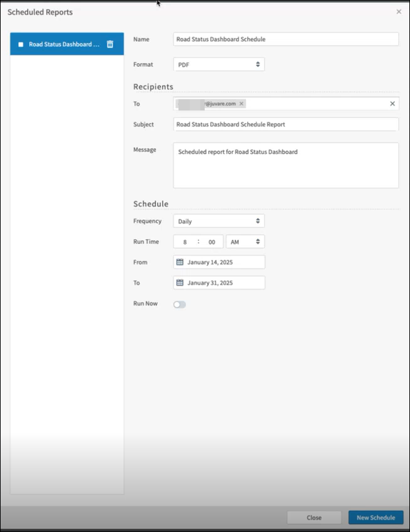Click inside the Message text area
410x532 pixels.
point(286,165)
